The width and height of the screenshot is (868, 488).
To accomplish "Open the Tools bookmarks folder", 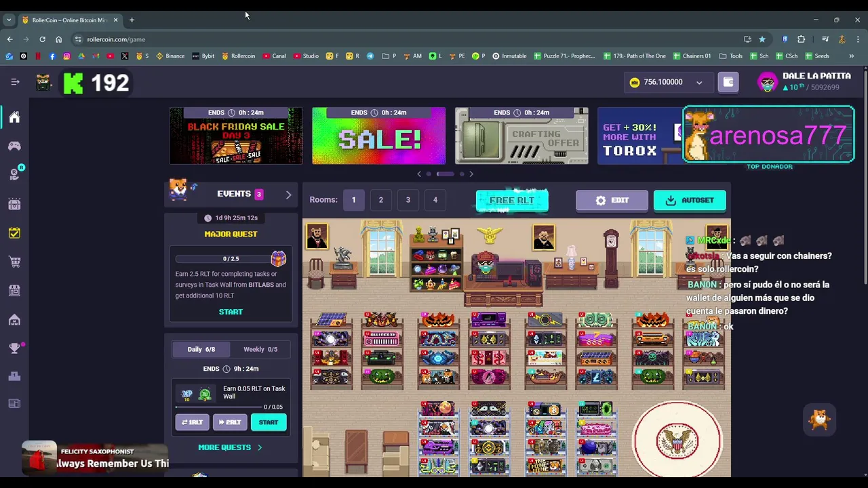I will point(731,56).
